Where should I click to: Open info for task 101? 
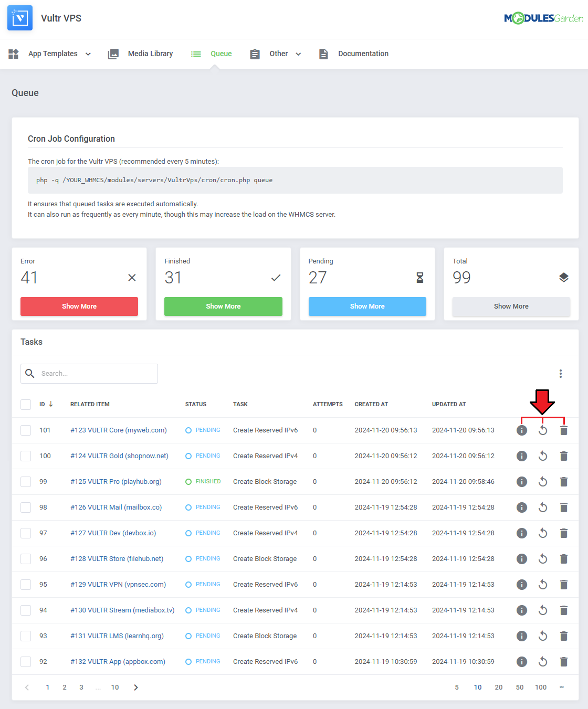522,430
